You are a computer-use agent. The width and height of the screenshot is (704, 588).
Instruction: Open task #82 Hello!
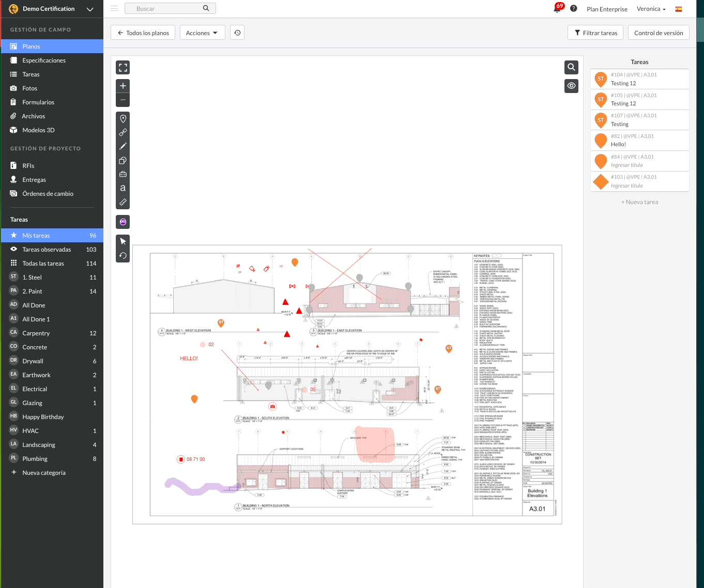point(640,141)
